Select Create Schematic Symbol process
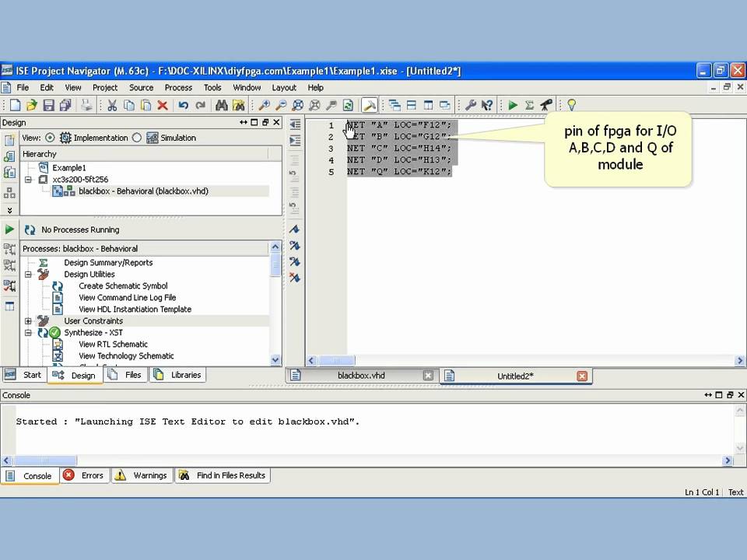Image resolution: width=747 pixels, height=560 pixels. click(123, 285)
